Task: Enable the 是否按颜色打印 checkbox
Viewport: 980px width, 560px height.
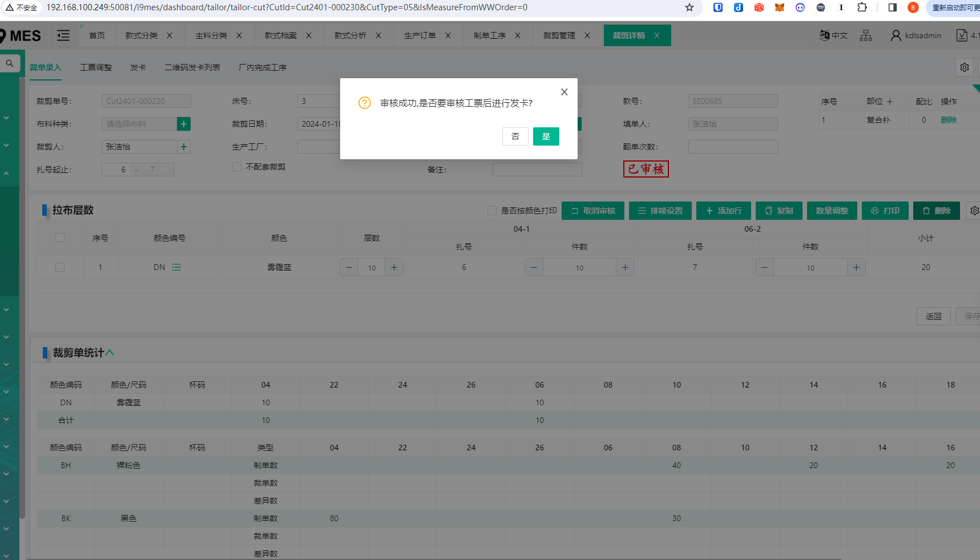Action: point(492,211)
